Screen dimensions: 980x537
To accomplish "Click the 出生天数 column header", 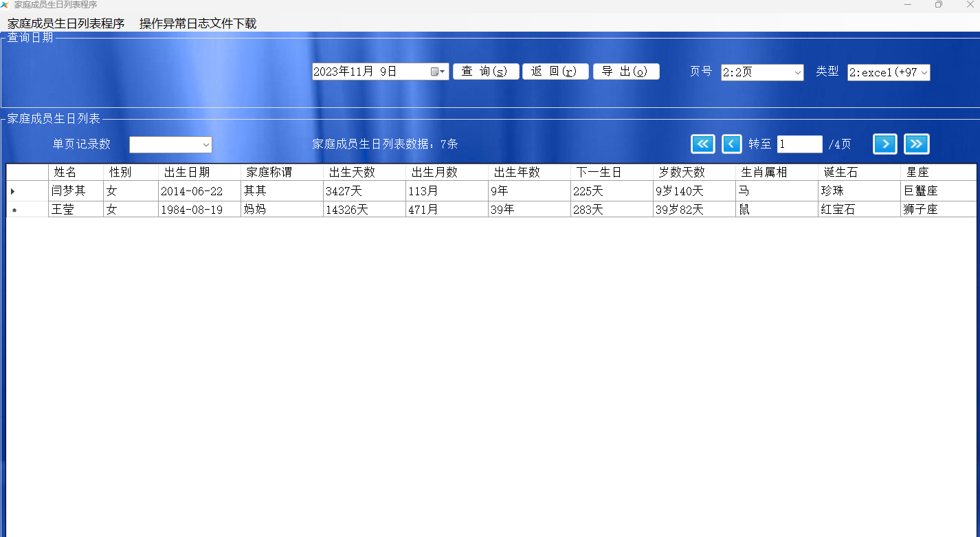I will point(364,173).
